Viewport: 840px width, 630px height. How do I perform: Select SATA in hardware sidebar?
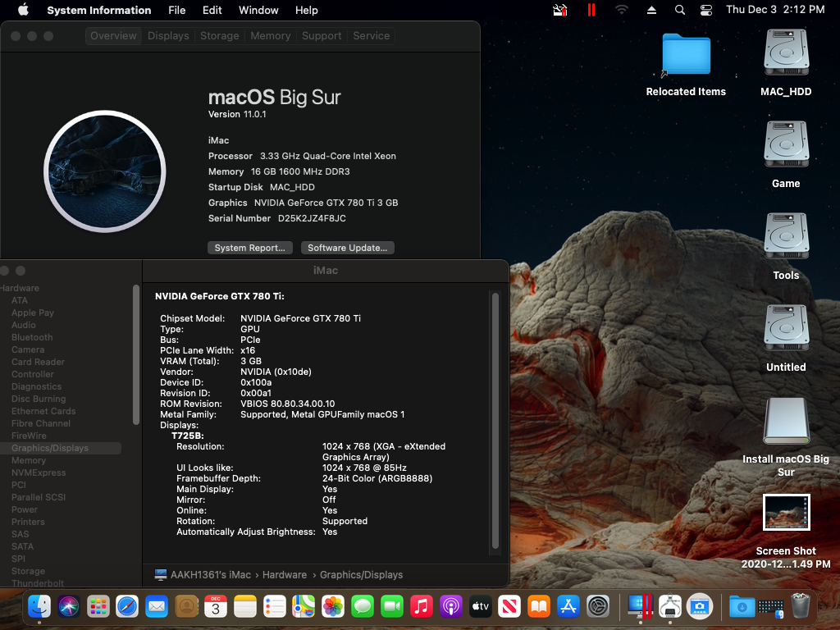(x=22, y=547)
